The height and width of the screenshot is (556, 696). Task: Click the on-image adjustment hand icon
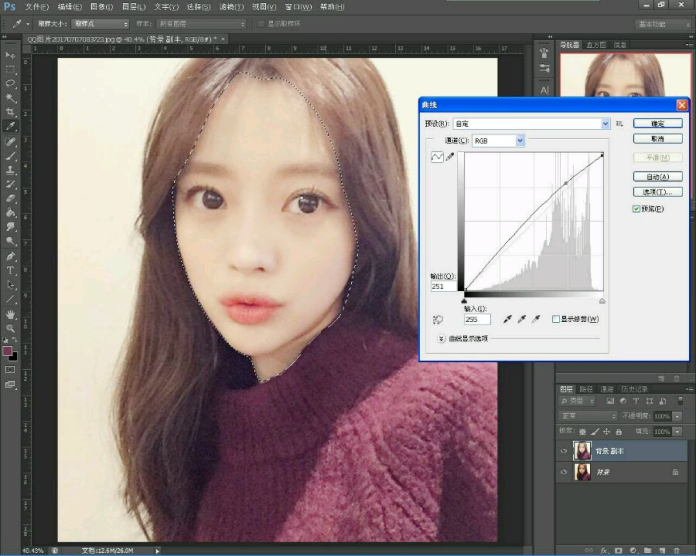pos(437,319)
